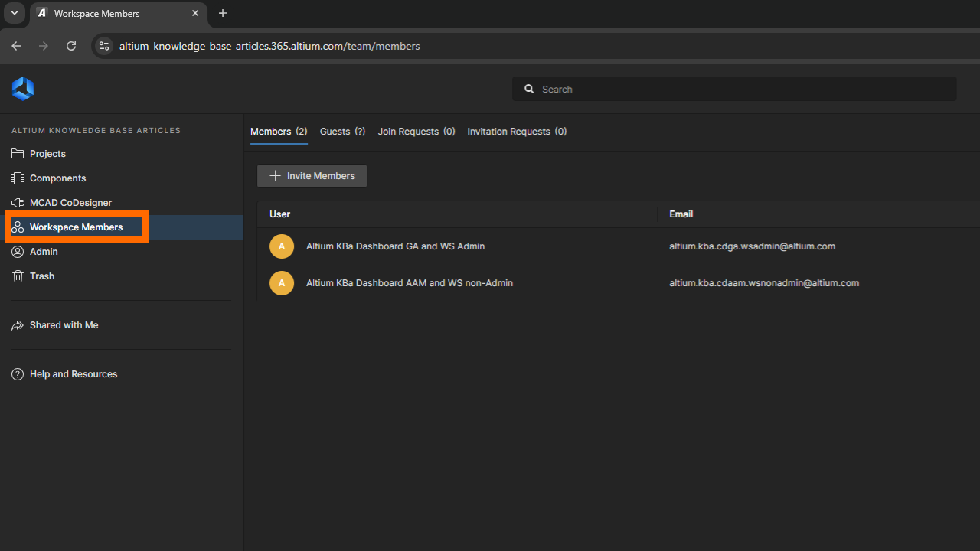
Task: Select Workspace Members in sidebar
Action: tap(76, 227)
